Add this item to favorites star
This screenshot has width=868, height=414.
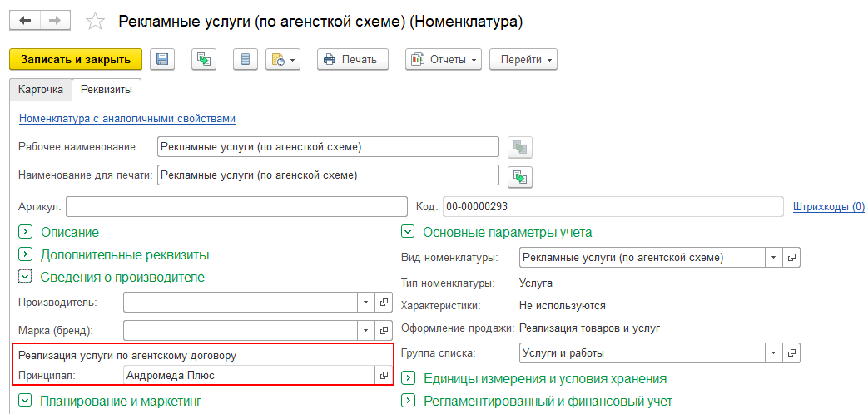[x=96, y=22]
